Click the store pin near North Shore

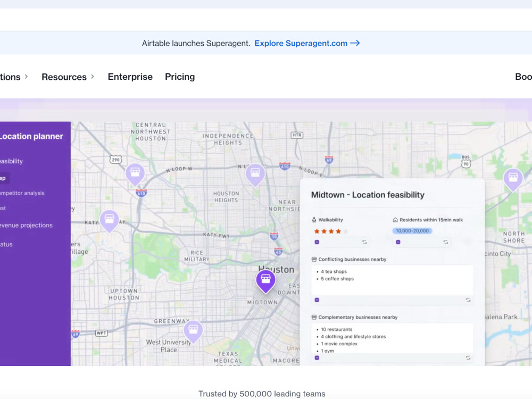click(x=513, y=179)
